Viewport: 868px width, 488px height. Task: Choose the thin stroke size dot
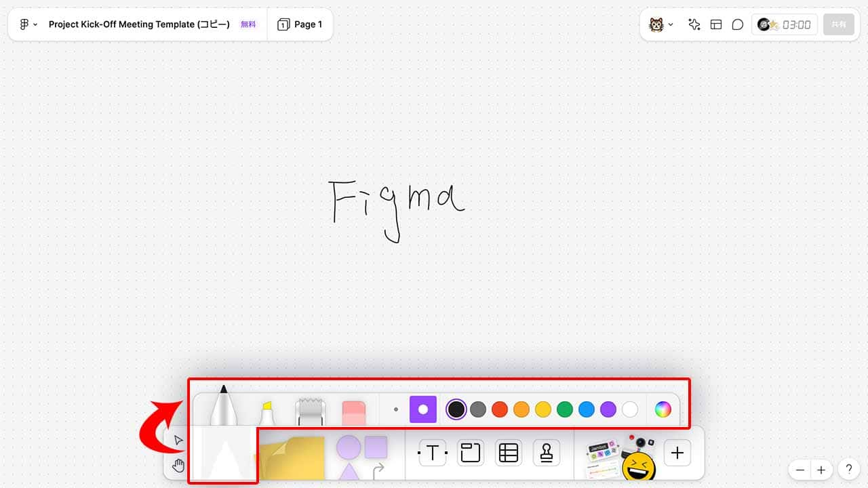click(396, 409)
